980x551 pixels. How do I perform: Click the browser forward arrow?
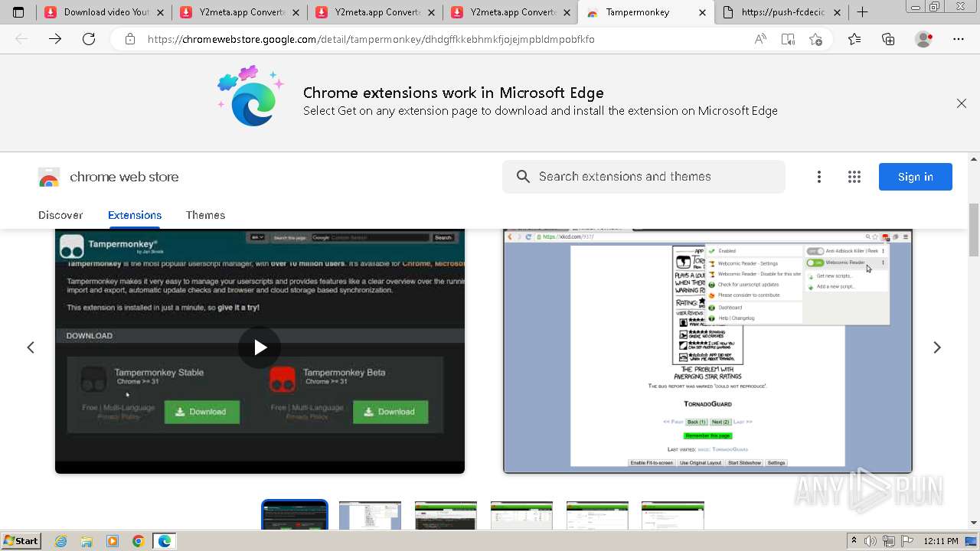coord(55,39)
